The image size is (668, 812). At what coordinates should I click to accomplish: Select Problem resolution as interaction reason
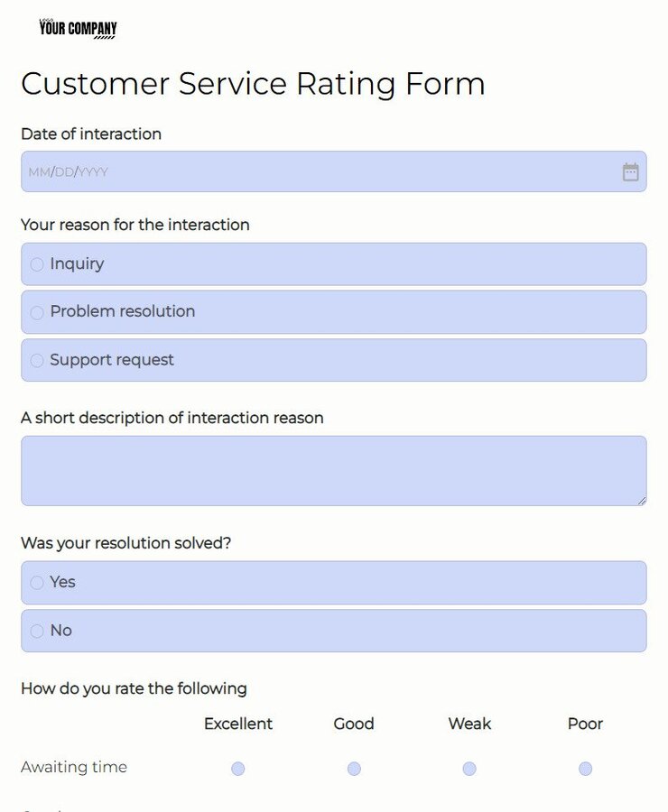[x=36, y=312]
